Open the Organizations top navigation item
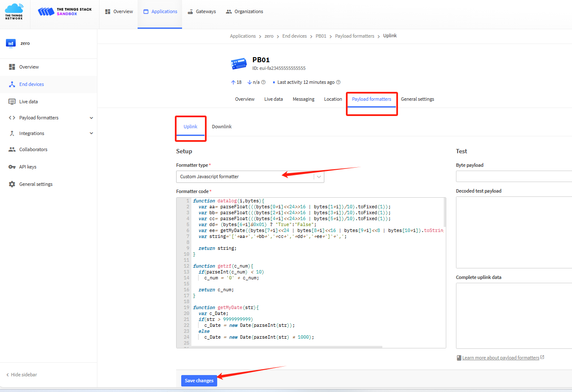This screenshot has width=572, height=392. [244, 12]
